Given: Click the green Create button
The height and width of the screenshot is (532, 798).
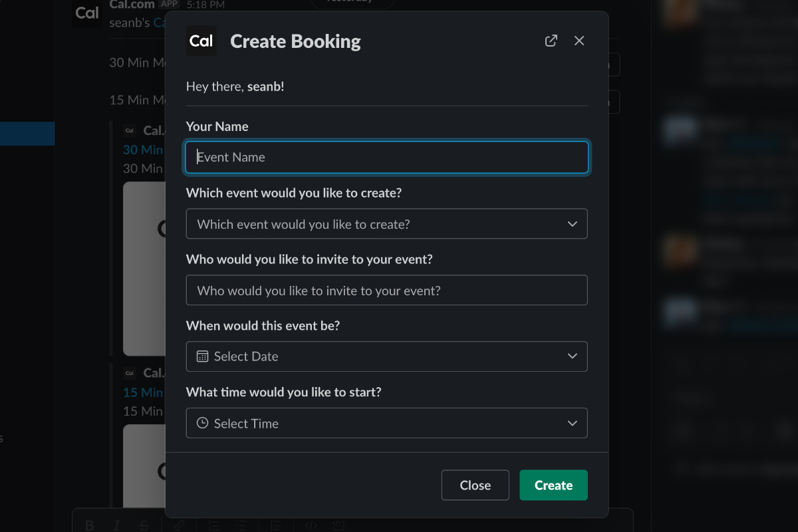Looking at the screenshot, I should pyautogui.click(x=553, y=485).
